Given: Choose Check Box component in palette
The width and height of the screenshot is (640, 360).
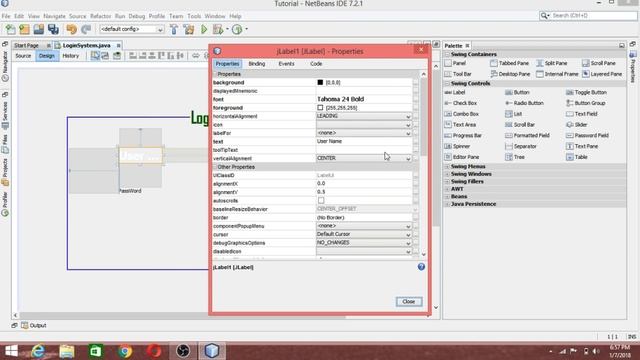Looking at the screenshot, I should pyautogui.click(x=460, y=103).
